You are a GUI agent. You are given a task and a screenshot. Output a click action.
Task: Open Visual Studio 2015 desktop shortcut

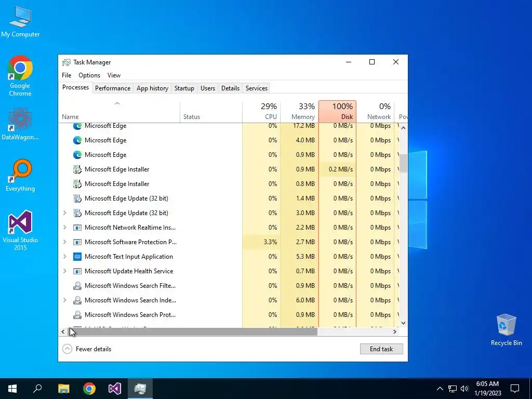20,230
